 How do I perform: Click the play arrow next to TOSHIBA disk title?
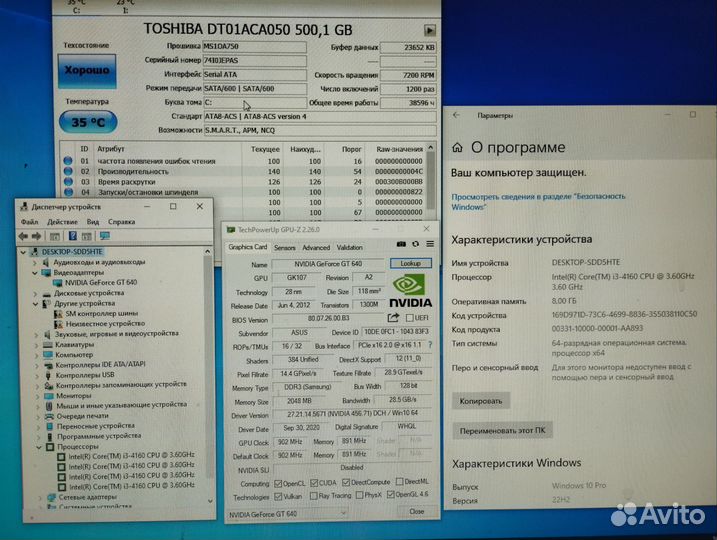click(429, 31)
